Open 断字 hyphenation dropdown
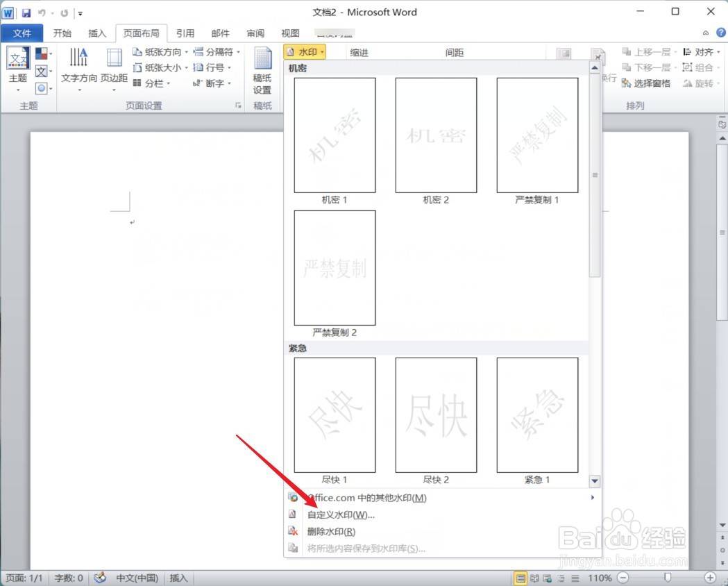 click(x=212, y=83)
